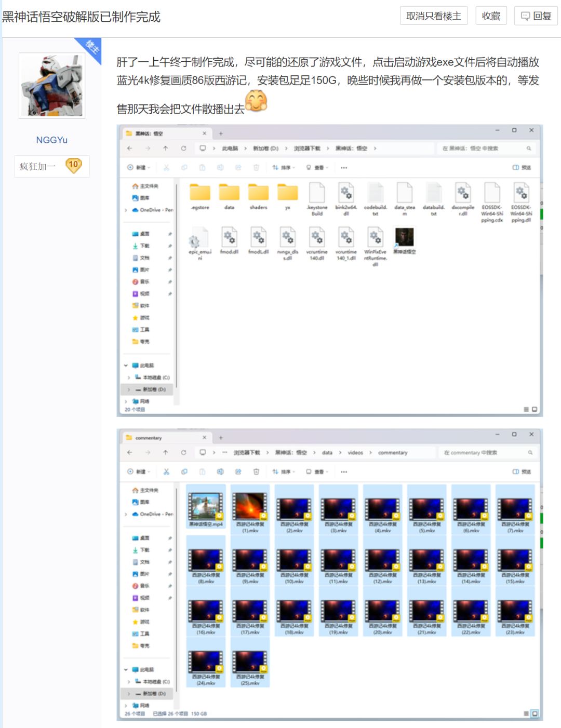Screen dimensions: 561x728
Task: Select the 黑神话悟空.mp4 video file
Action: [206, 507]
